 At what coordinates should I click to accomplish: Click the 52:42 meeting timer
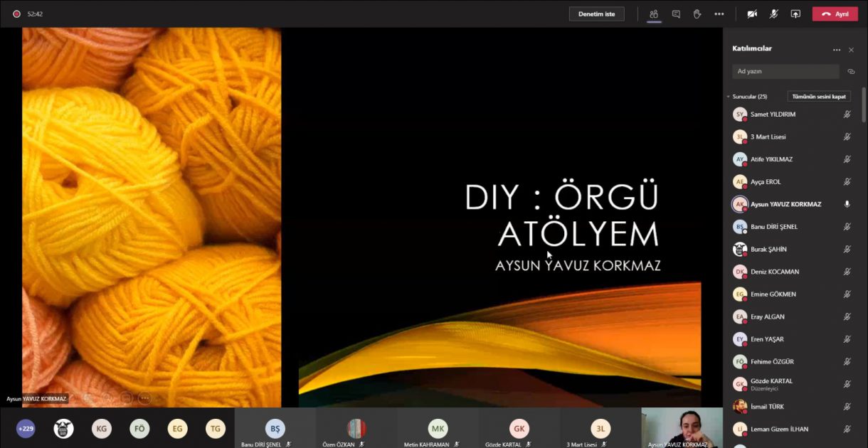coord(35,14)
